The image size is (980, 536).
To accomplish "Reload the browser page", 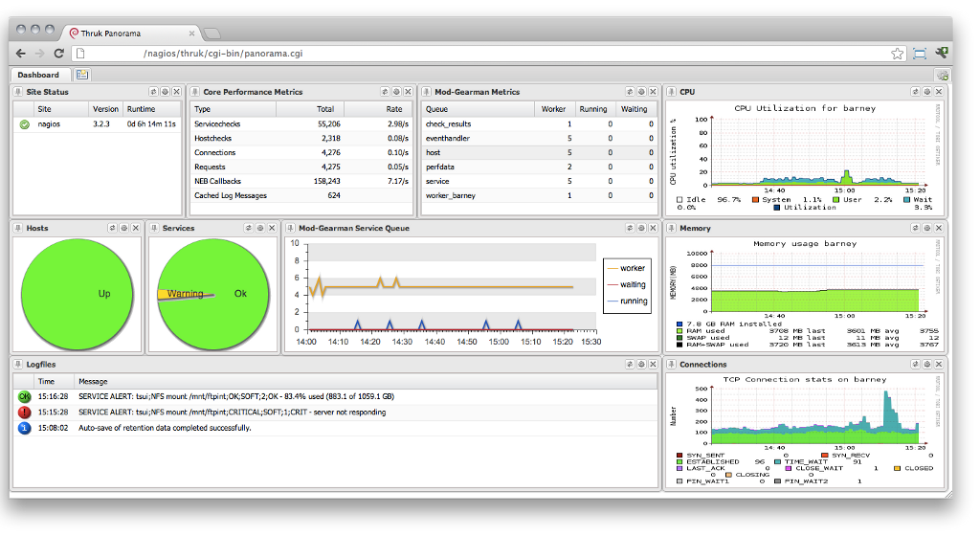I will coord(58,54).
